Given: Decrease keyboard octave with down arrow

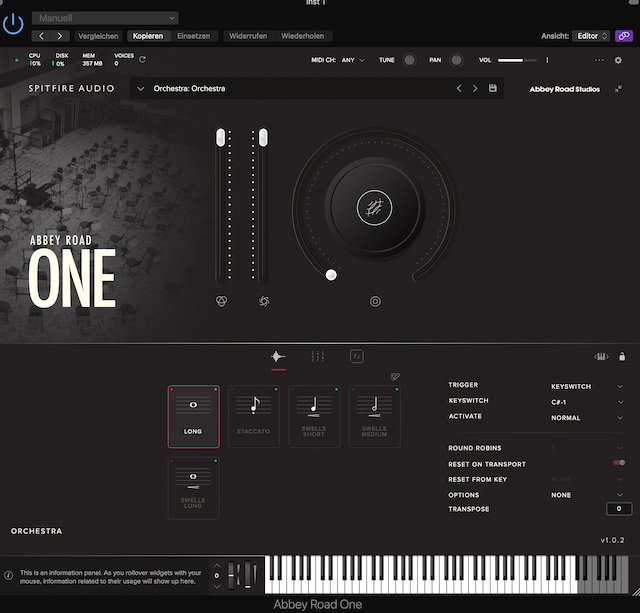Looking at the screenshot, I should tap(217, 586).
